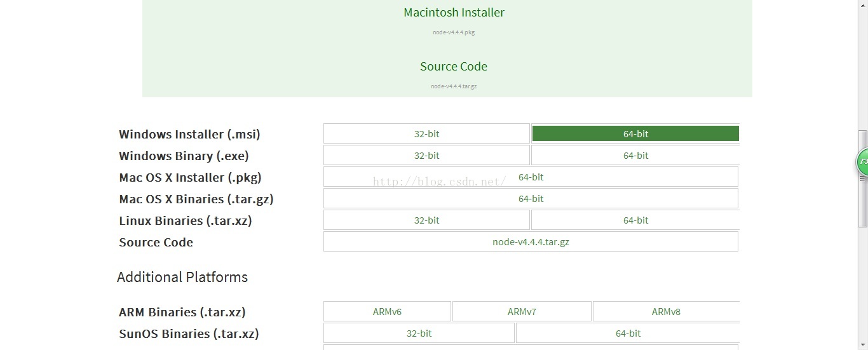Click the green circular badge at the right edge

click(x=862, y=163)
